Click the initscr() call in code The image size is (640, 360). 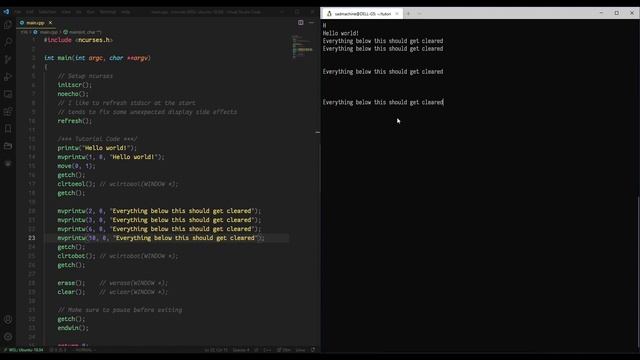75,85
